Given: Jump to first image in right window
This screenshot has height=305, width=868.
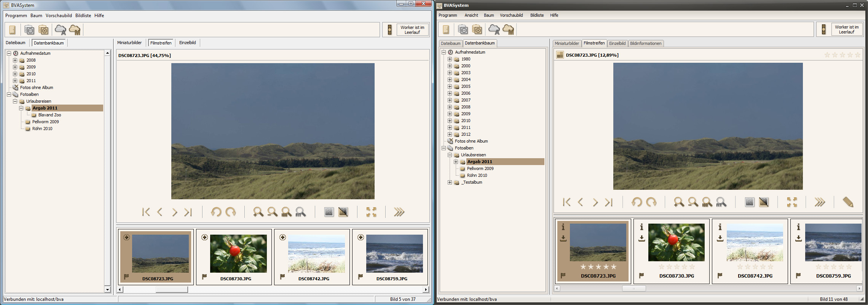Looking at the screenshot, I should pos(566,202).
